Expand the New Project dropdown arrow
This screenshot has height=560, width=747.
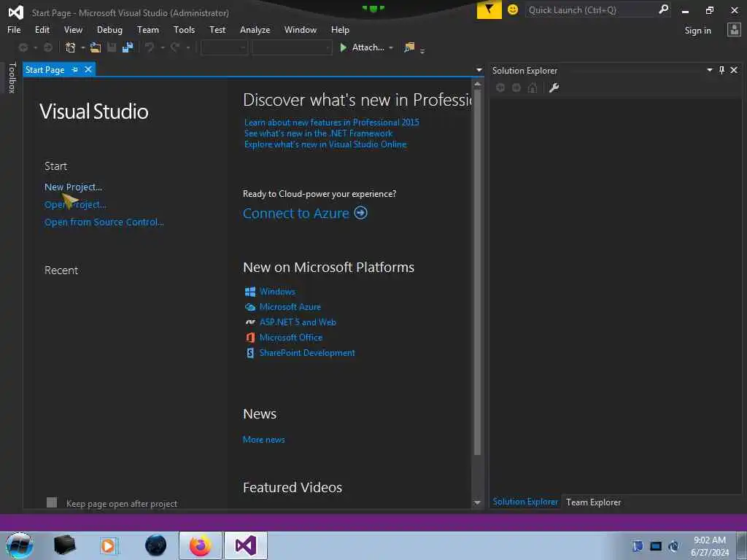pyautogui.click(x=83, y=47)
